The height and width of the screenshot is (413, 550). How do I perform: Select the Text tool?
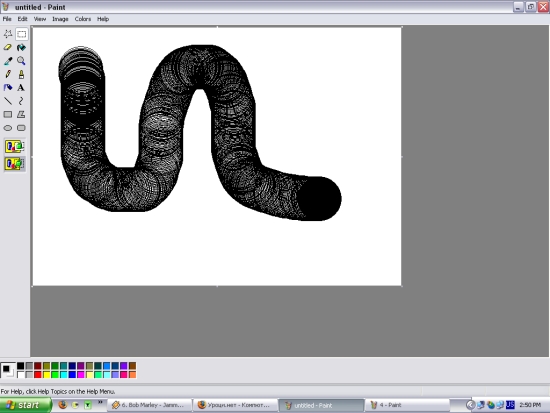click(21, 88)
